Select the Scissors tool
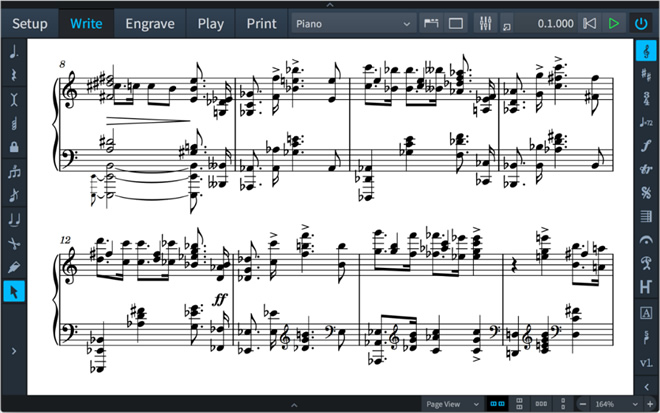The image size is (660, 413). pos(14,244)
